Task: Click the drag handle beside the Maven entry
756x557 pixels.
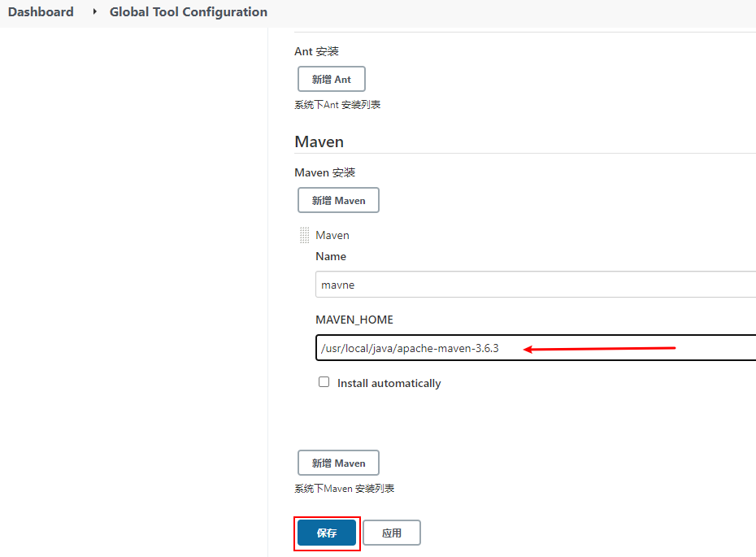Action: (305, 235)
